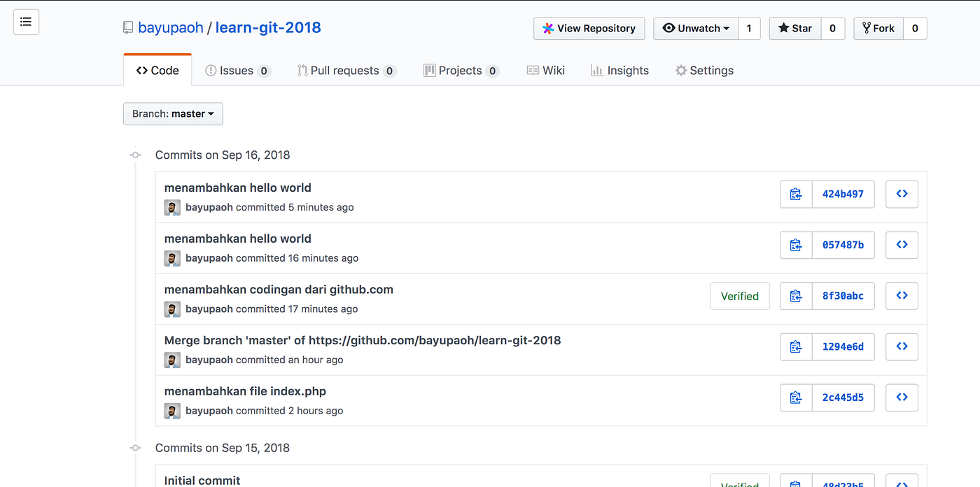The width and height of the screenshot is (980, 487).
Task: Copy the SHA for commit 057487b
Action: (796, 244)
